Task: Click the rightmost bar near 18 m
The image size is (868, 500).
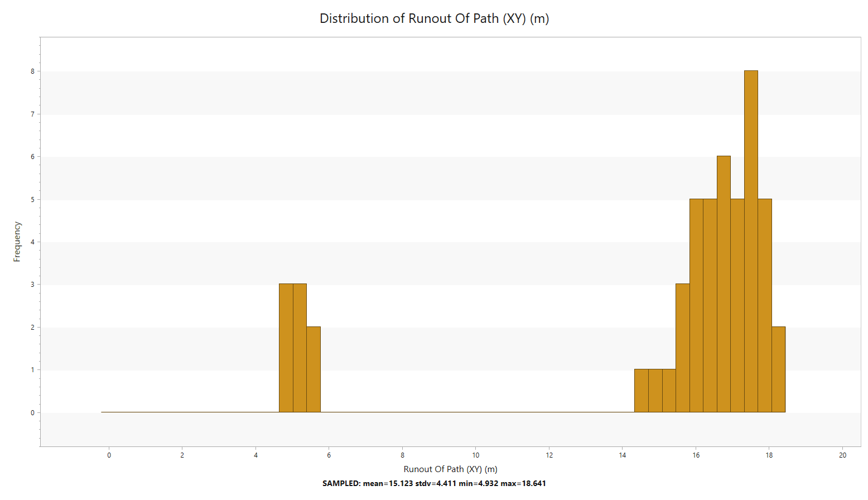Action: pos(778,369)
